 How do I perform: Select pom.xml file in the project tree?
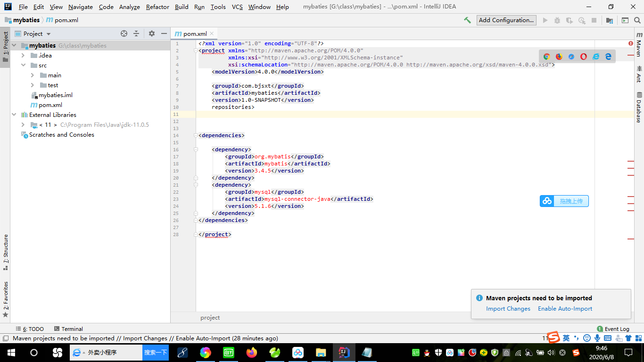point(46,105)
